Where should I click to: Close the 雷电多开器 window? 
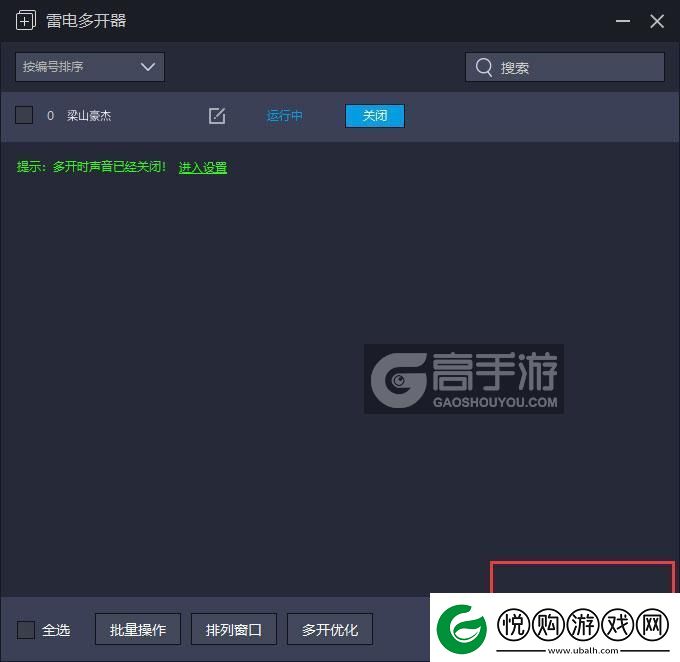coord(657,21)
